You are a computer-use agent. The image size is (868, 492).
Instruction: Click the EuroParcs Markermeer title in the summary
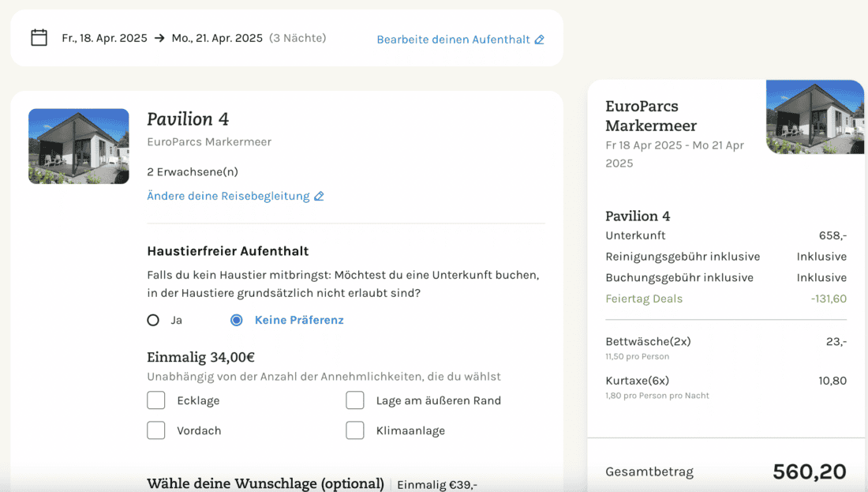tap(651, 116)
